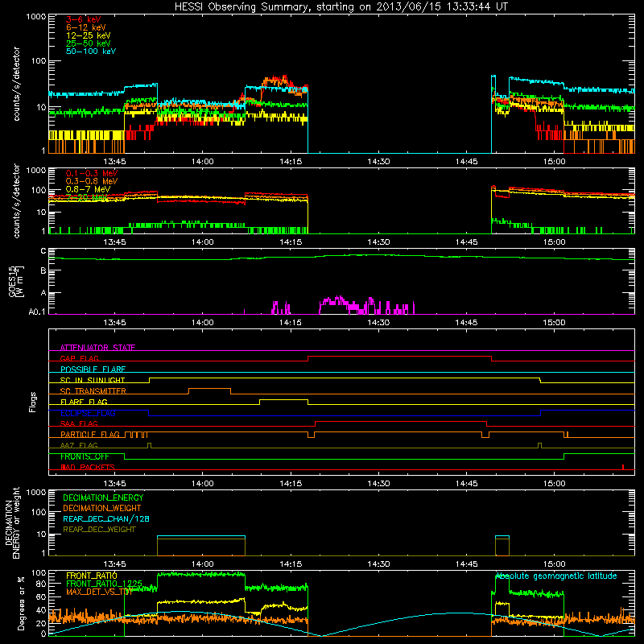The width and height of the screenshot is (644, 644).
Task: Click the small red BAD_PACKETS spike
Action: click(623, 467)
